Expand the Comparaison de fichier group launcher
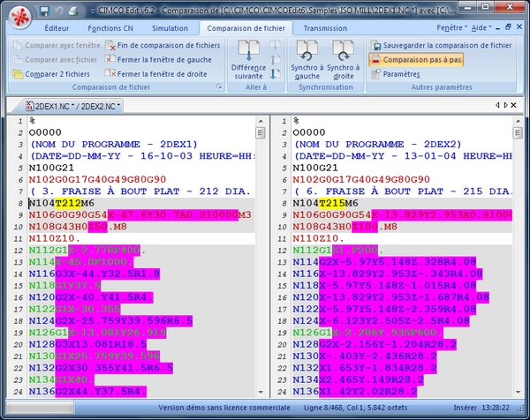The width and height of the screenshot is (530, 420). [x=219, y=86]
